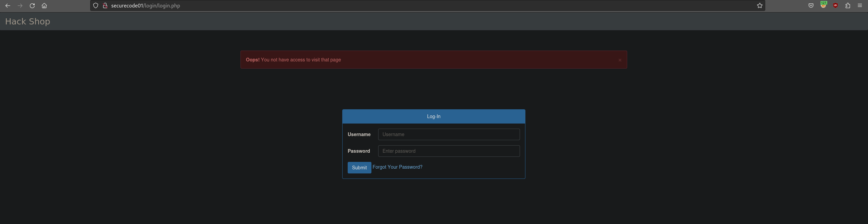Focus the Username input field
The height and width of the screenshot is (224, 868).
pos(449,134)
